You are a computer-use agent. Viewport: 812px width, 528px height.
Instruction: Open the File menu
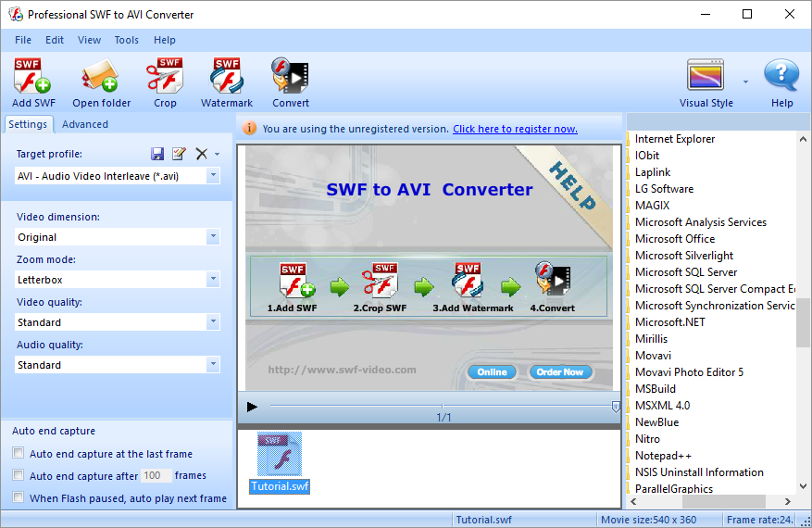[x=23, y=40]
